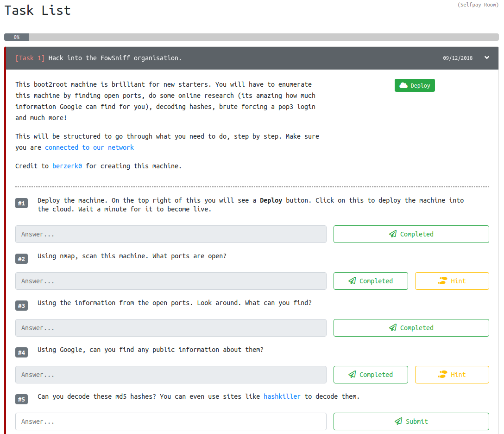Click paper plane icon on question #4 Completed

coord(352,375)
